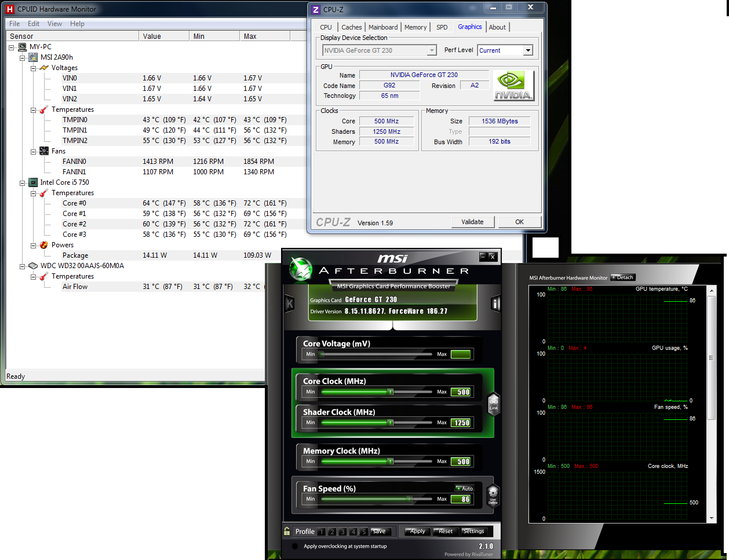Switch to the About tab in CPU-Z
This screenshot has width=729, height=560.
tap(497, 27)
